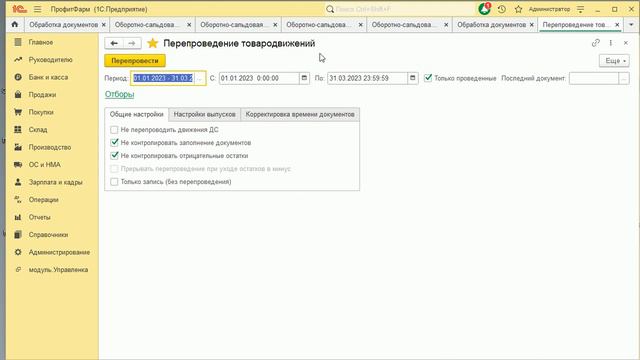Click the 1C logo icon
Image resolution: width=640 pixels, height=360 pixels.
coord(19,9)
